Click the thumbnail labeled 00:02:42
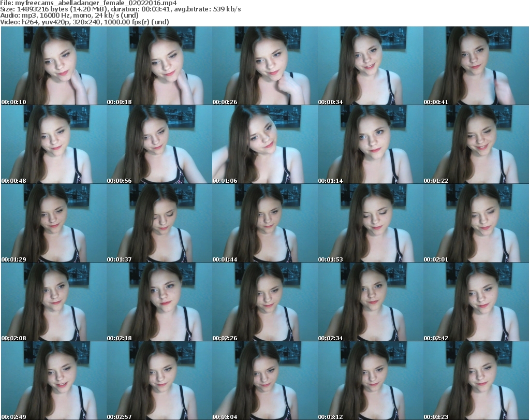The width and height of the screenshot is (530, 420). point(476,301)
